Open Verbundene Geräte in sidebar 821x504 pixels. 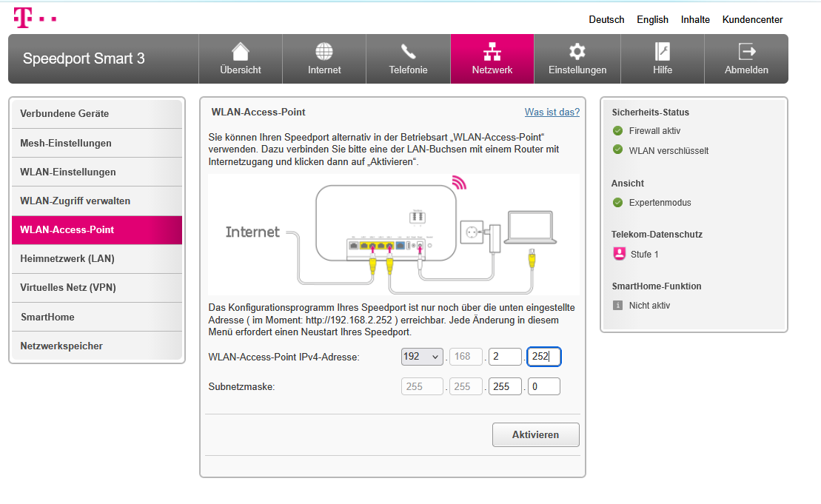97,113
